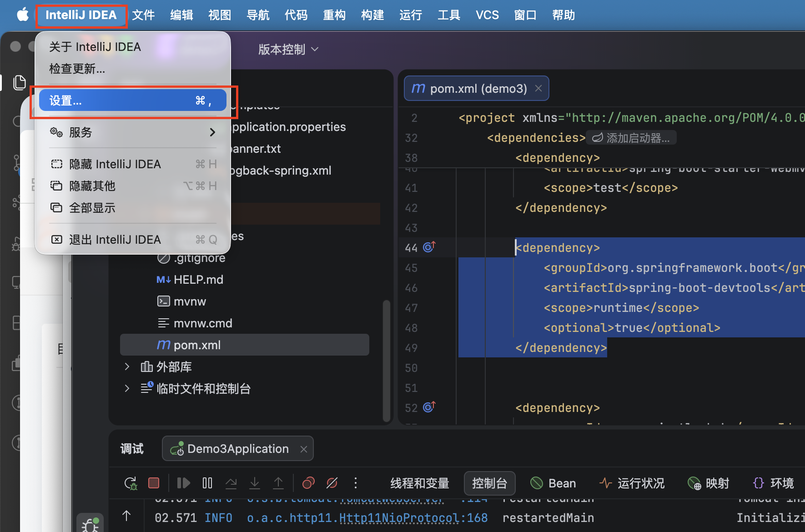Open the 视图 menu
This screenshot has height=532, width=805.
point(220,15)
